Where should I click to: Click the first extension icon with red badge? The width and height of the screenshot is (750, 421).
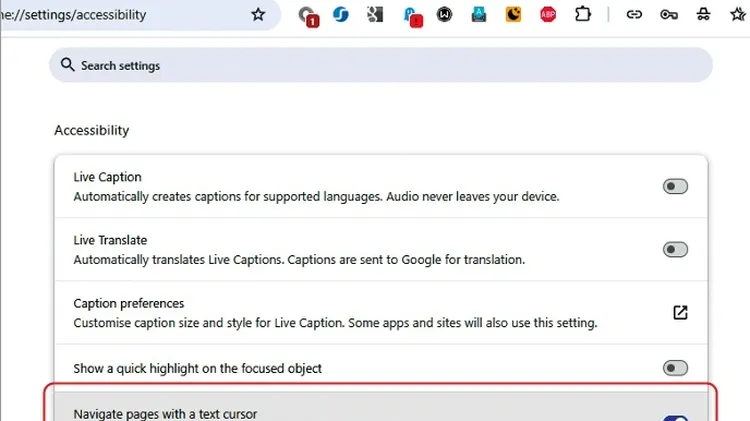[x=308, y=15]
